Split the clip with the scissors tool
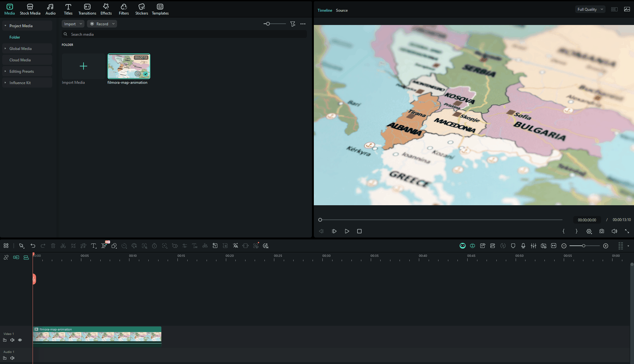The image size is (634, 364). tap(63, 246)
